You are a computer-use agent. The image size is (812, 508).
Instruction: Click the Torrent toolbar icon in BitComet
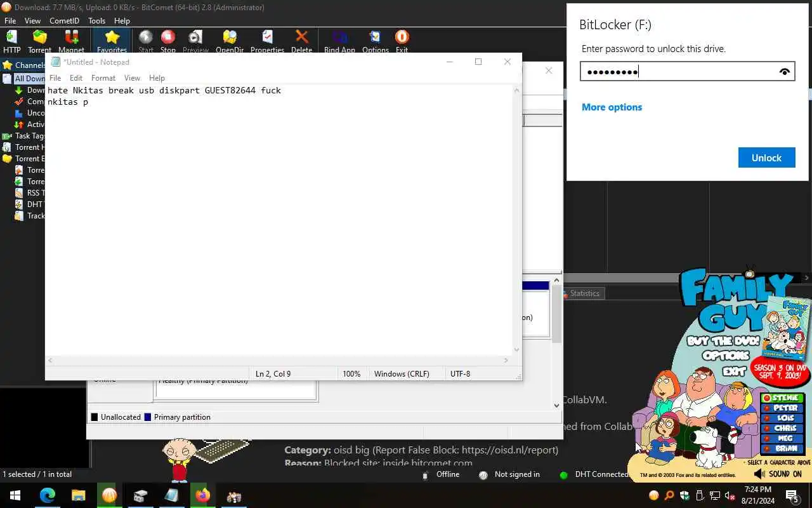[39, 41]
